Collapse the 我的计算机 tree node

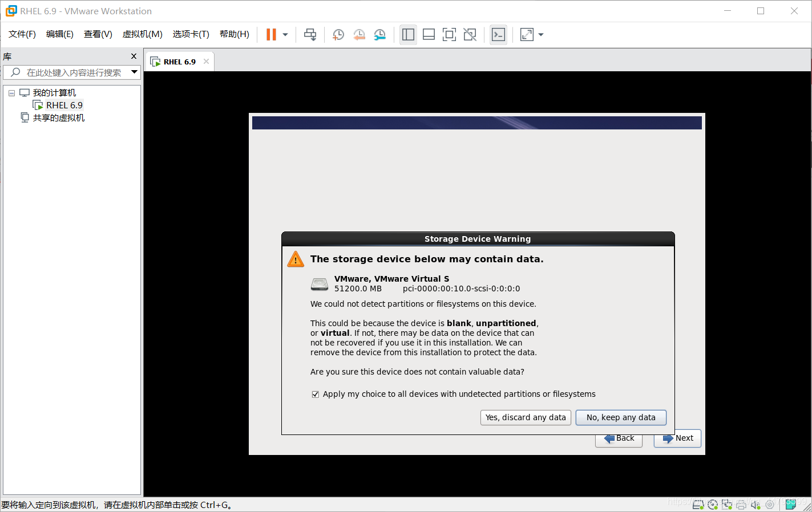(x=11, y=93)
